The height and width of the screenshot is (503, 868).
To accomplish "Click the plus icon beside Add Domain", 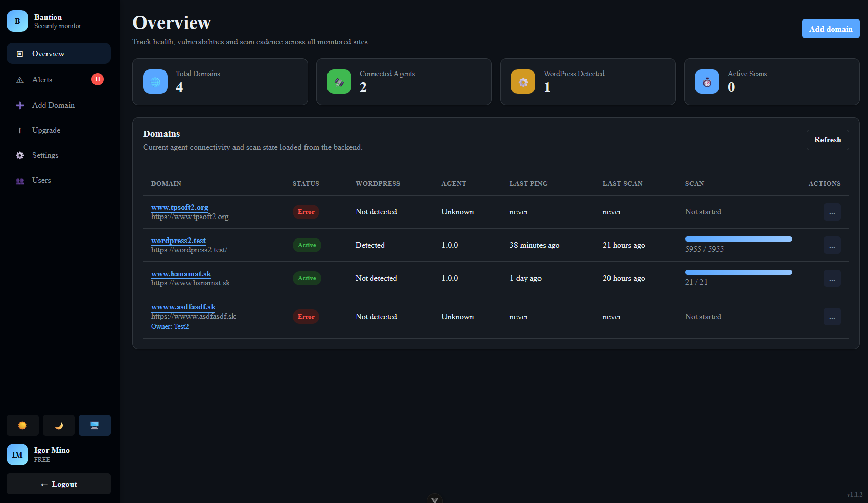I will click(20, 105).
